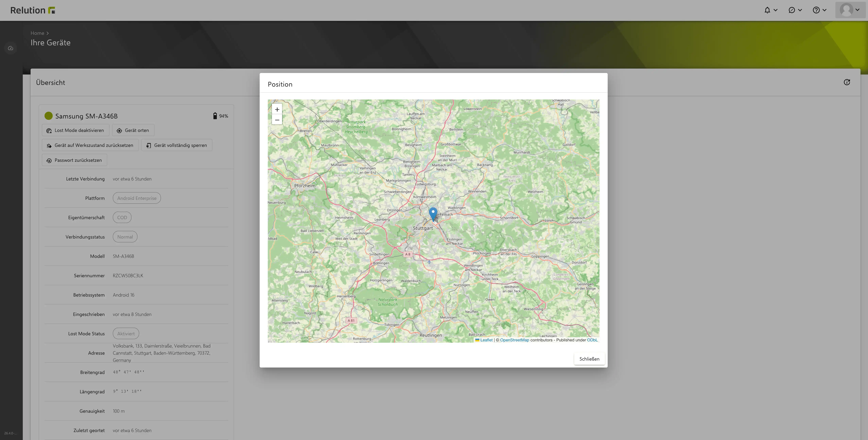The image size is (868, 440).
Task: Deactivate Lost Mode on the device
Action: (x=75, y=130)
